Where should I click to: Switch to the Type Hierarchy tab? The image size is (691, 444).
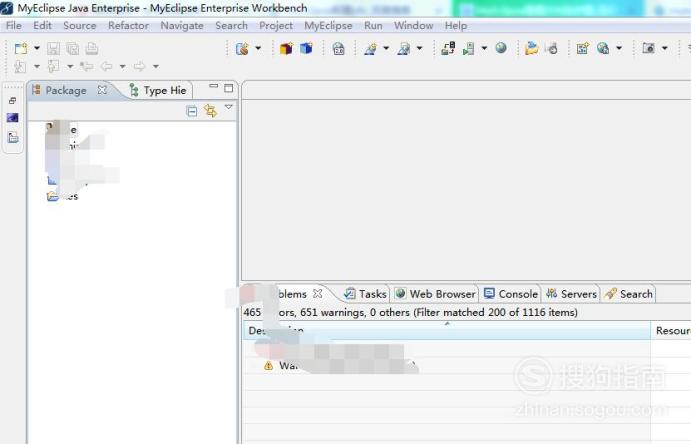[158, 90]
